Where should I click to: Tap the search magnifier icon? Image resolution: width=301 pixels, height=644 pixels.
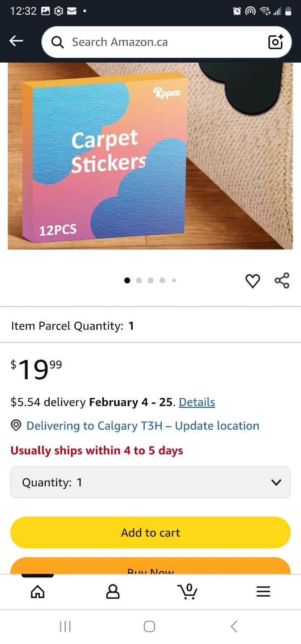57,42
